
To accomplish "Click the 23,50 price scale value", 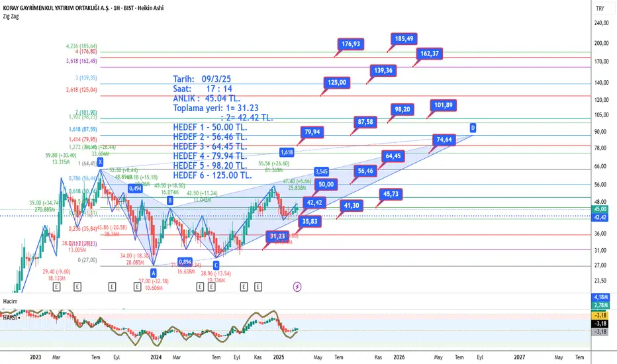I will tap(600, 281).
